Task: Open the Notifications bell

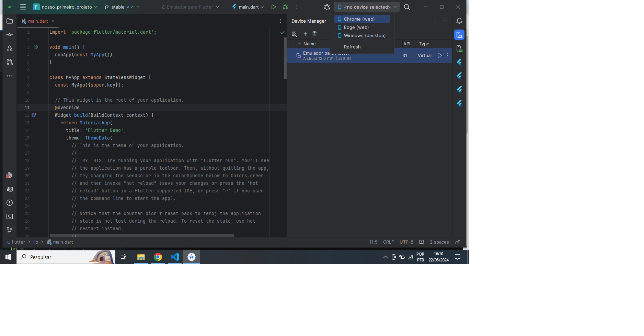Action: [459, 21]
